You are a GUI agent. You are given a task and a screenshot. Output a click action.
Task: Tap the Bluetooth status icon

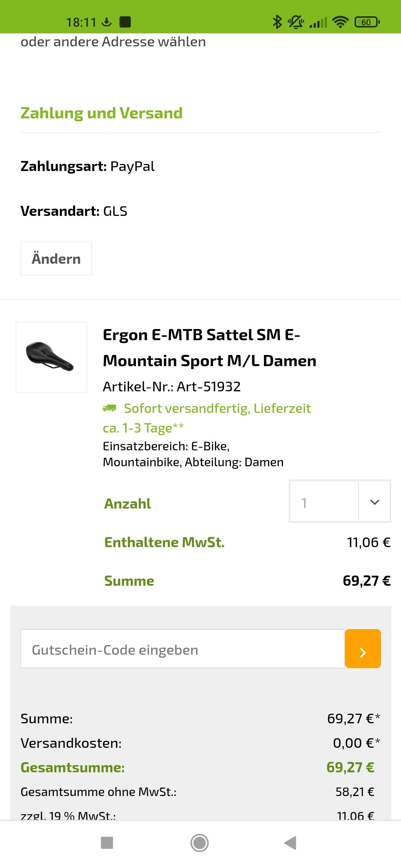coord(277,22)
